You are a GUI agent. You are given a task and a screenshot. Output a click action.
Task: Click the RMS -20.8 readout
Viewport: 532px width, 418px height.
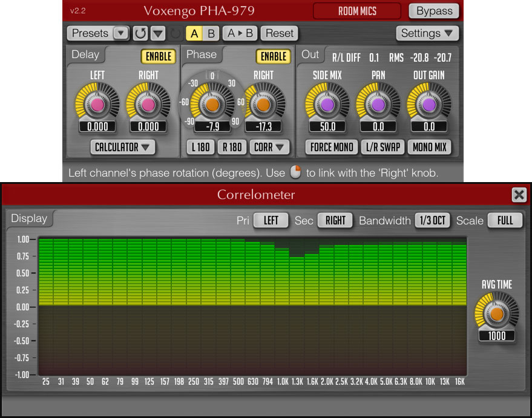(x=419, y=57)
